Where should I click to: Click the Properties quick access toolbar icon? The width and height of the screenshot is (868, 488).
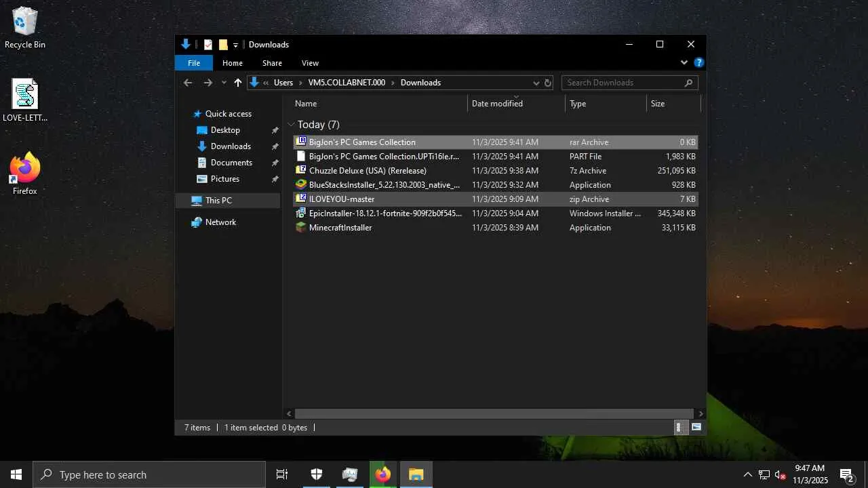[208, 45]
